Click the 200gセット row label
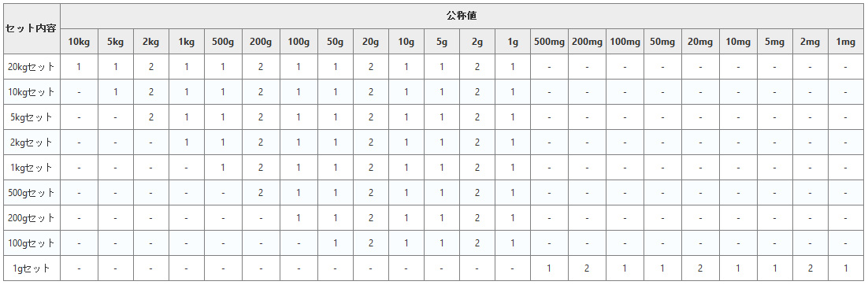The height and width of the screenshot is (285, 868). [x=32, y=218]
